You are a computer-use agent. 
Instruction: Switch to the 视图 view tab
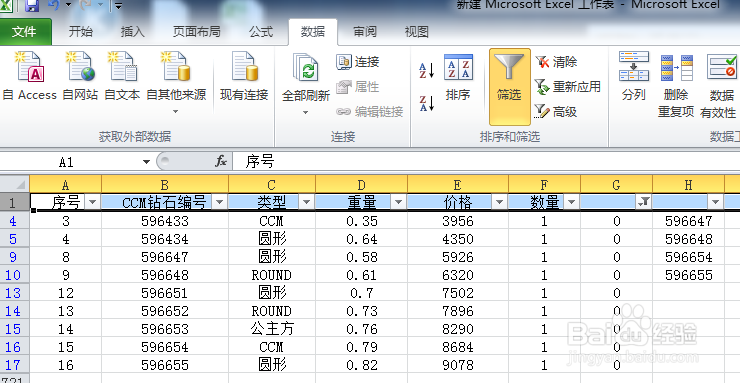(416, 32)
